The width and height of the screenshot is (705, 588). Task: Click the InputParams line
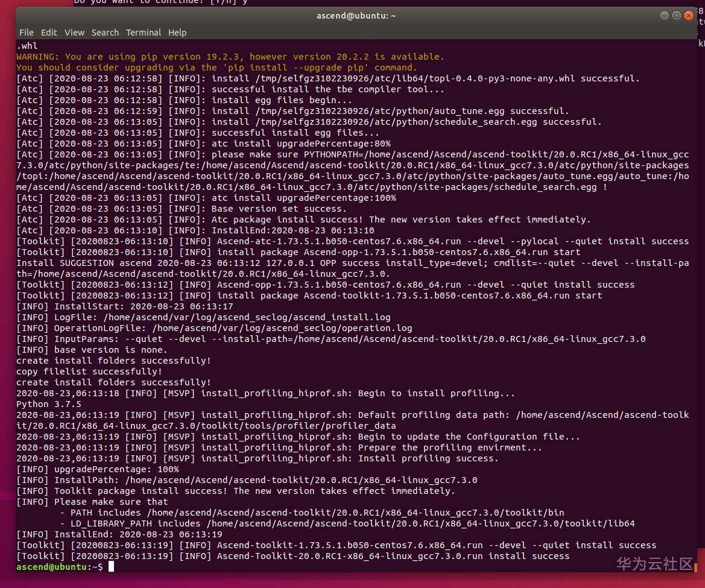click(x=331, y=338)
